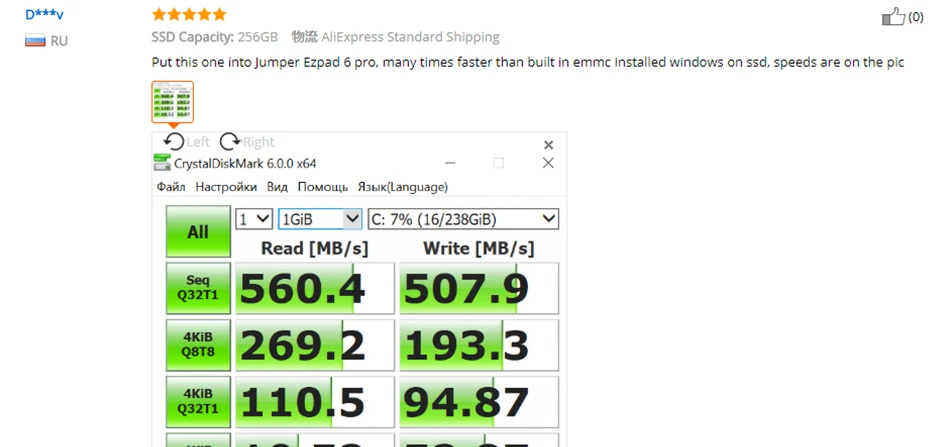This screenshot has width=950, height=447.
Task: Click the reviewer name D***v
Action: [44, 14]
